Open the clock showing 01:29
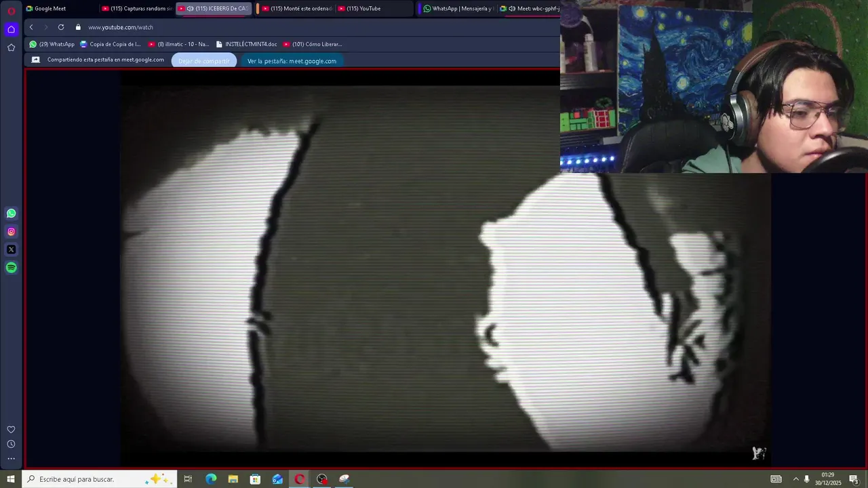 [827, 479]
